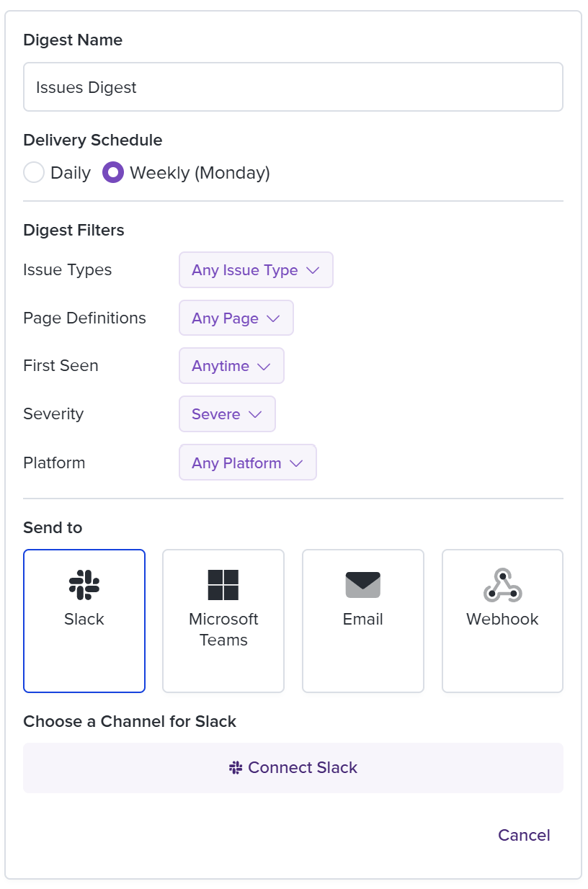Viewport: 588px width, 889px height.
Task: Open the Any Platform filter dropdown
Action: pos(247,463)
